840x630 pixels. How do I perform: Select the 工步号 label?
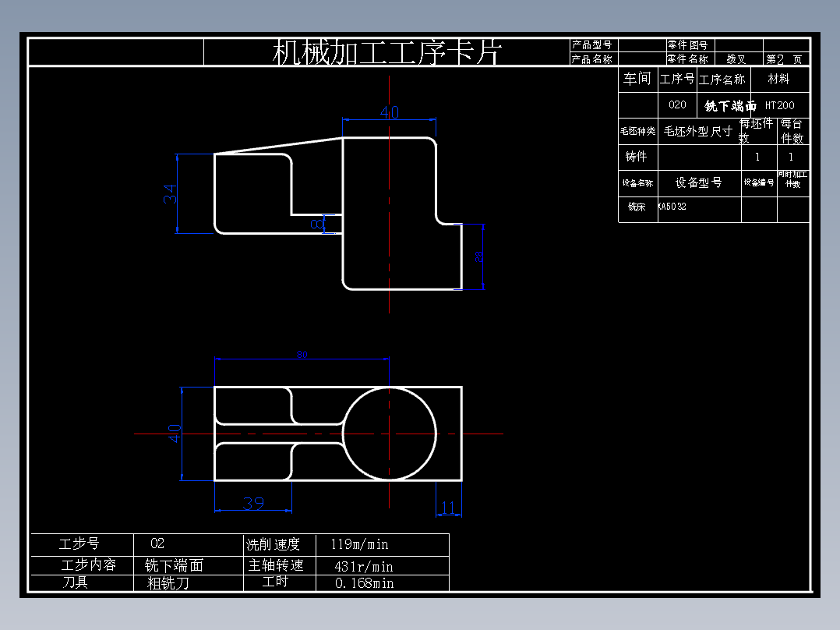click(x=79, y=543)
